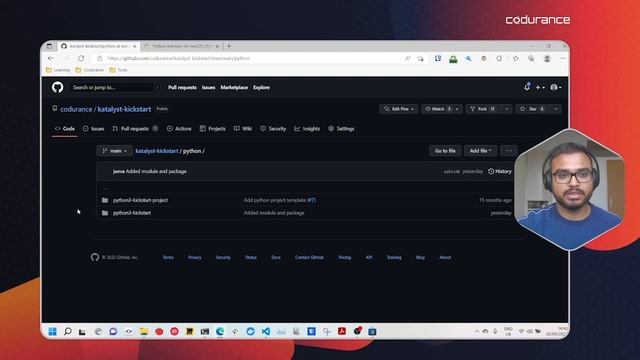
Task: Open Explore in the GitHub header
Action: point(261,87)
